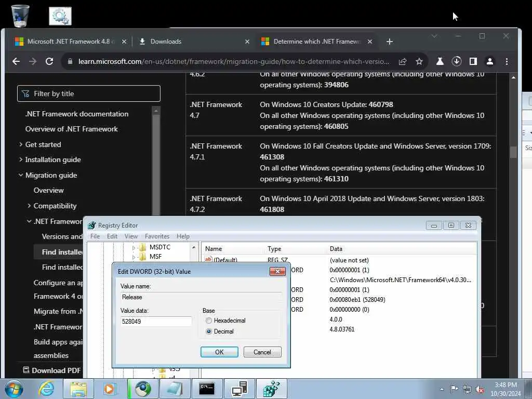Click the web page vertical scrollbar thumb
Screen dimensions: 532x399
coord(513,152)
